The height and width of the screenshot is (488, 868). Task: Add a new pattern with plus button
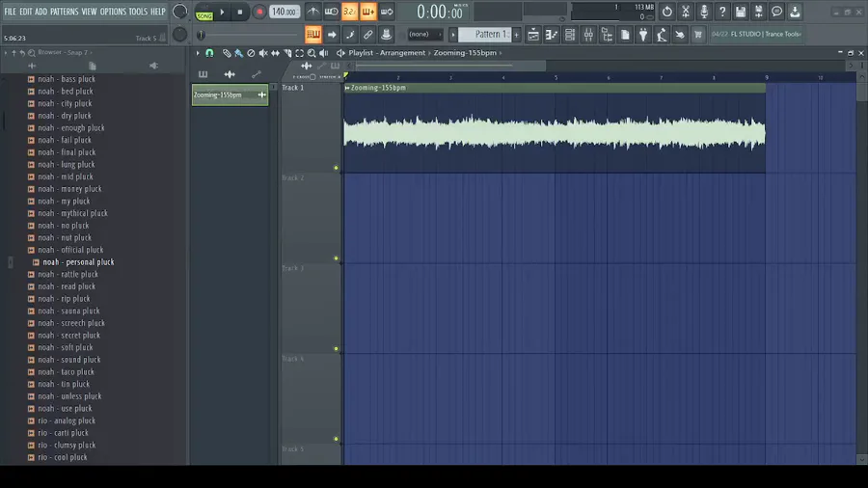click(x=517, y=35)
